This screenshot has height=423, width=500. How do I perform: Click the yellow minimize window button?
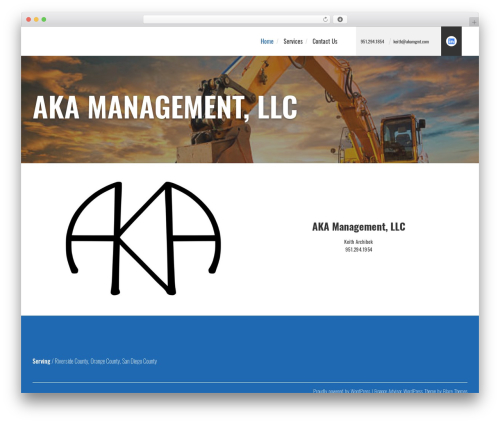click(x=36, y=19)
